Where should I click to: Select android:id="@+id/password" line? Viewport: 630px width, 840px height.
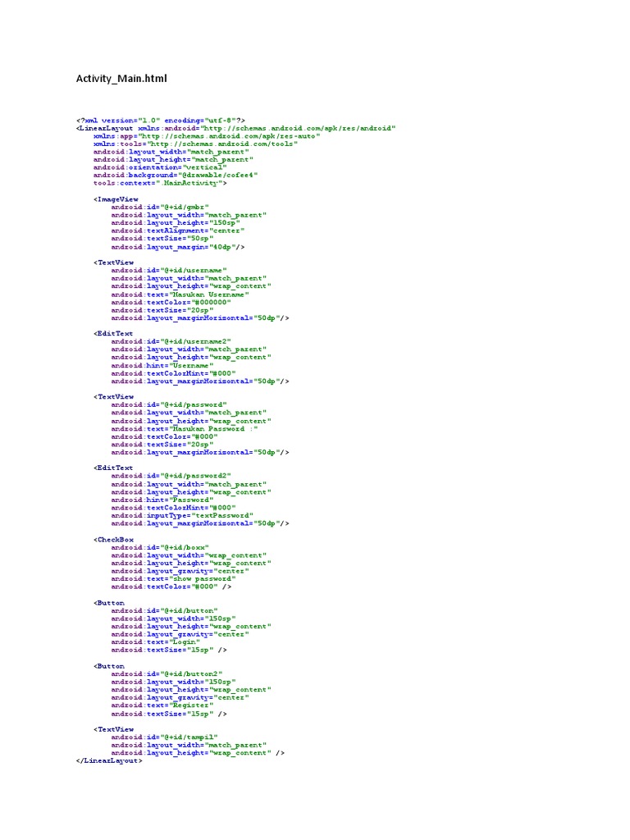pyautogui.click(x=169, y=404)
